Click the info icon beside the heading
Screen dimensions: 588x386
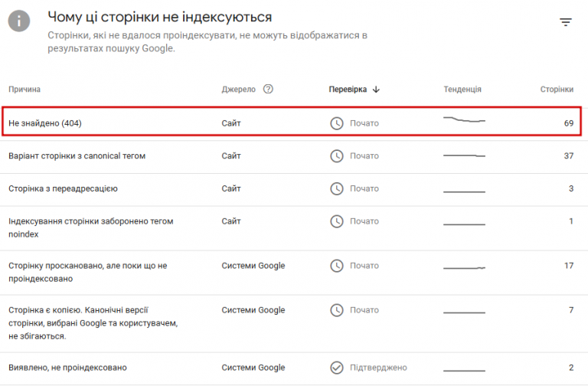coord(20,21)
